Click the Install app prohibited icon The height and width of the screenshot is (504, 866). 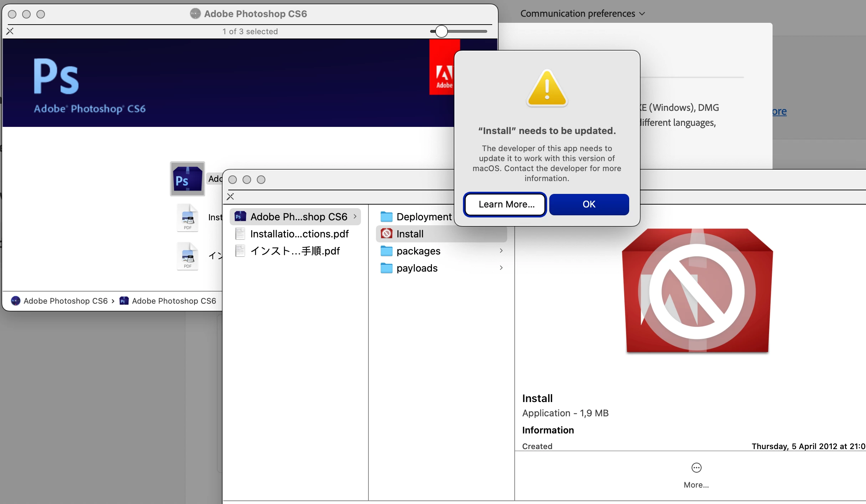coord(386,234)
